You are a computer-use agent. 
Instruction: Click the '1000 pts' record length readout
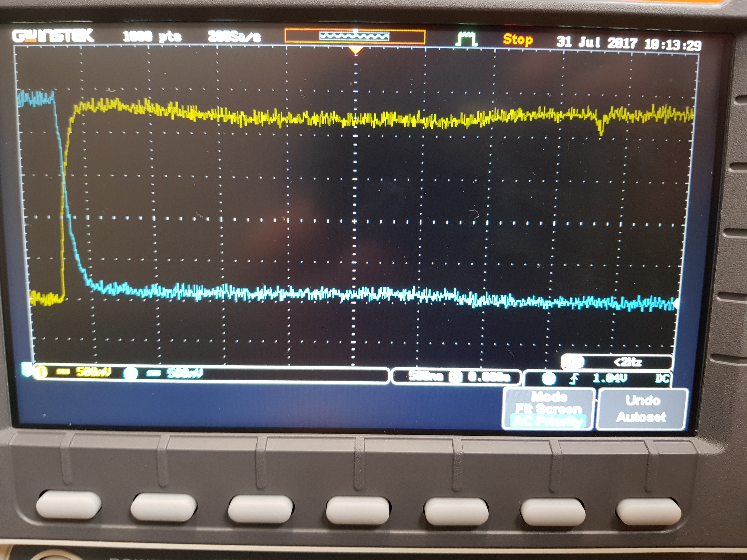(x=152, y=36)
